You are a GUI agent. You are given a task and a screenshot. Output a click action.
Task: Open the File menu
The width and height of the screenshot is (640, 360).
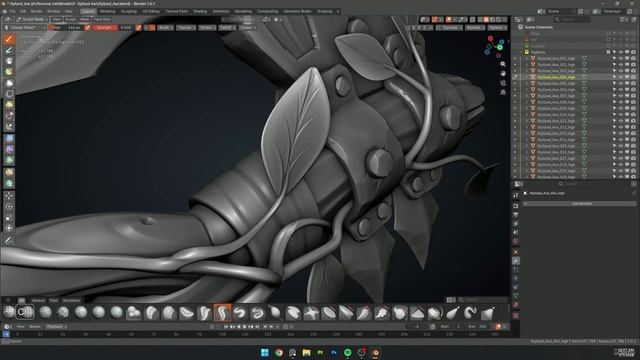[x=13, y=11]
